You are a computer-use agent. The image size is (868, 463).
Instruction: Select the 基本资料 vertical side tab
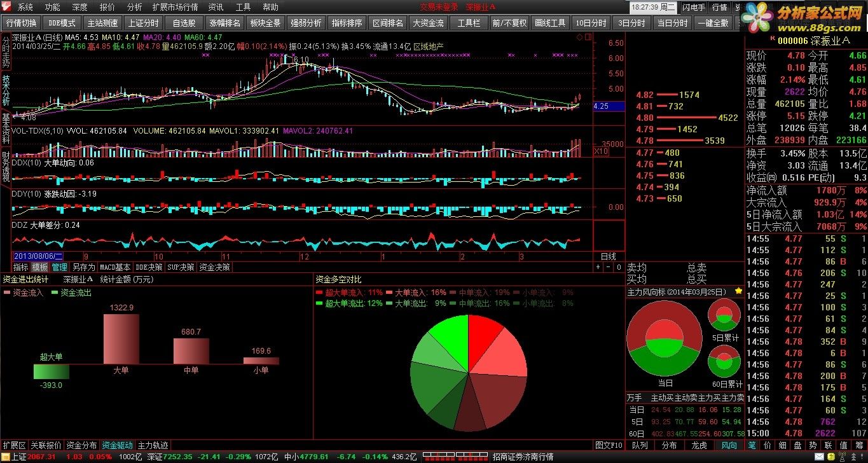pos(6,128)
